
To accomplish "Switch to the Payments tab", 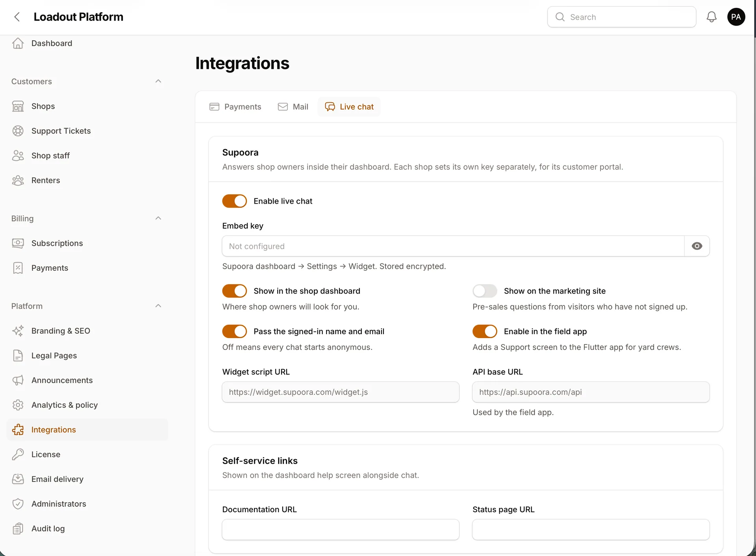I will (235, 107).
